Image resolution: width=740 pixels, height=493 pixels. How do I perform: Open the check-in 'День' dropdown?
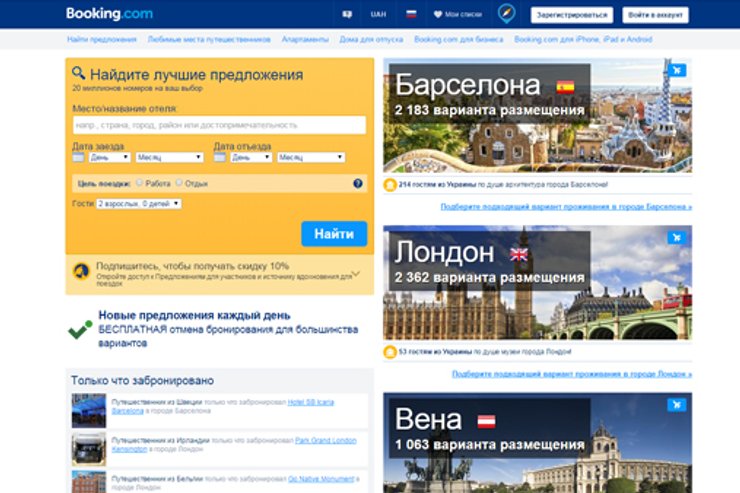pyautogui.click(x=109, y=157)
